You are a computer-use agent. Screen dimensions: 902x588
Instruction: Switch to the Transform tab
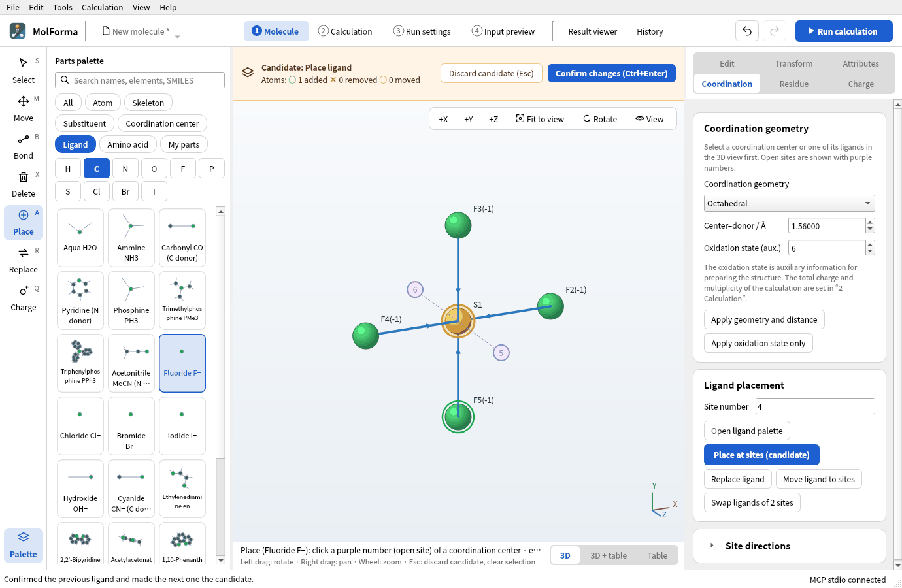794,63
